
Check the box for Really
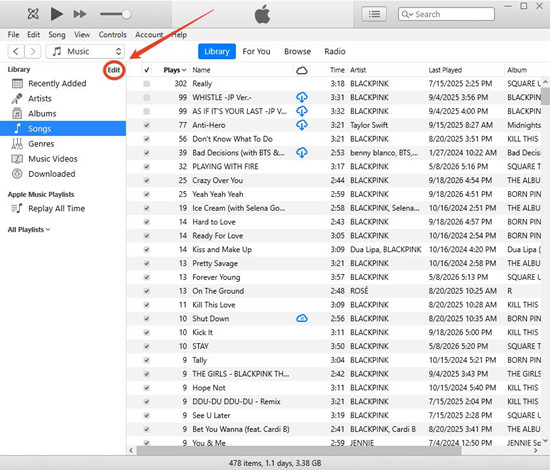coord(147,84)
